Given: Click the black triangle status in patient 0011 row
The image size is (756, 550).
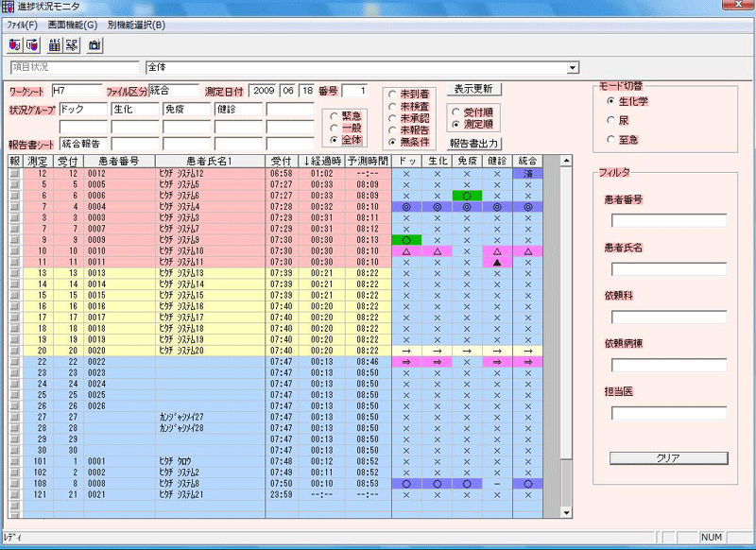Looking at the screenshot, I should (496, 262).
